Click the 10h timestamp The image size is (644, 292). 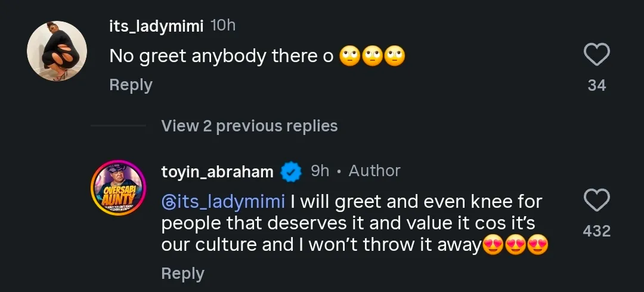224,26
